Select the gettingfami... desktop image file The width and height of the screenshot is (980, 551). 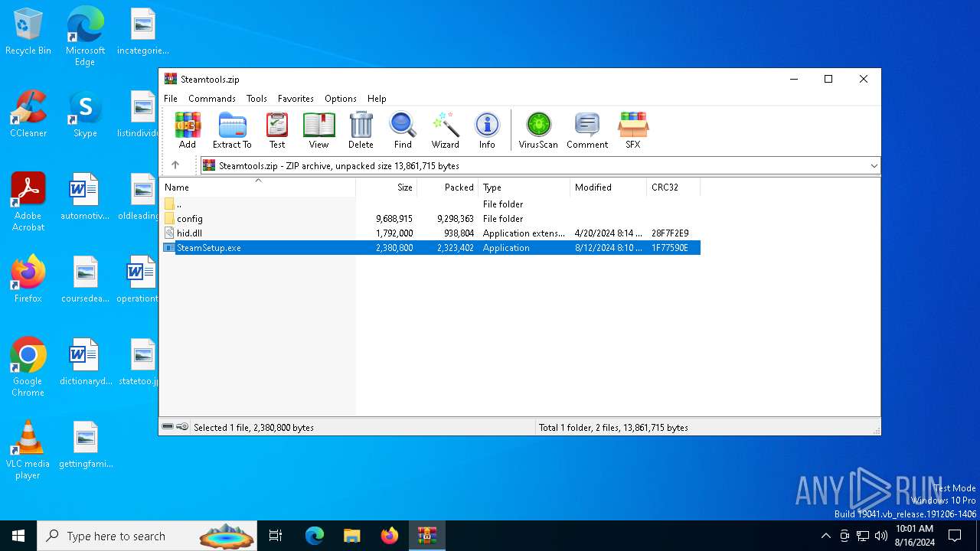point(86,445)
